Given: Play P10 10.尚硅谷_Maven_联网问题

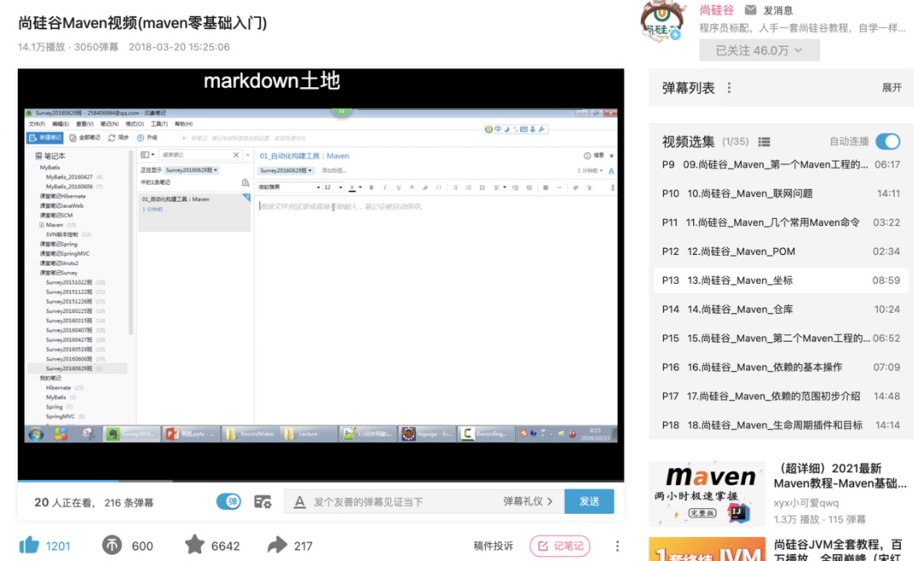Looking at the screenshot, I should pos(781,193).
